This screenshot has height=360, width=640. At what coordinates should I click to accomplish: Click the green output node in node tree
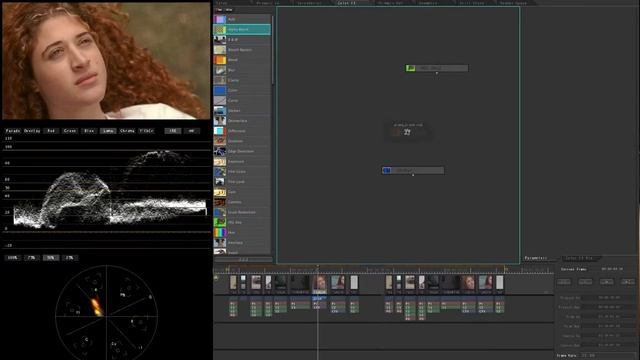tap(437, 68)
